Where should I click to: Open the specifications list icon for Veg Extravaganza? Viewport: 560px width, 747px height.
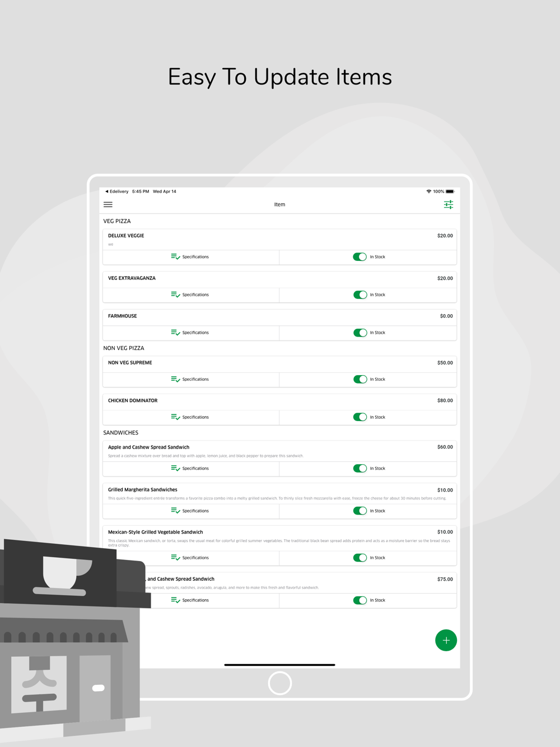(x=175, y=295)
